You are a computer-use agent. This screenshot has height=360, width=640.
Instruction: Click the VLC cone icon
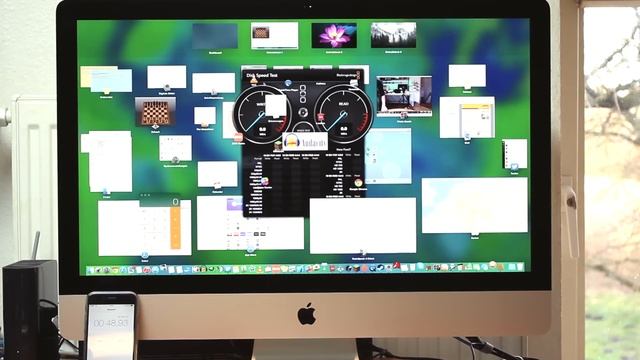tap(254, 81)
